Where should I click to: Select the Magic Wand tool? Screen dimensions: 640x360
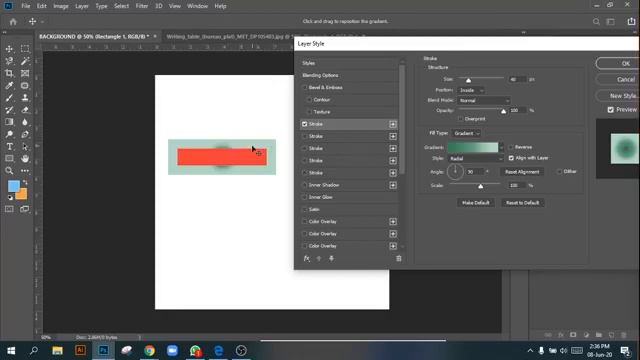[x=25, y=61]
